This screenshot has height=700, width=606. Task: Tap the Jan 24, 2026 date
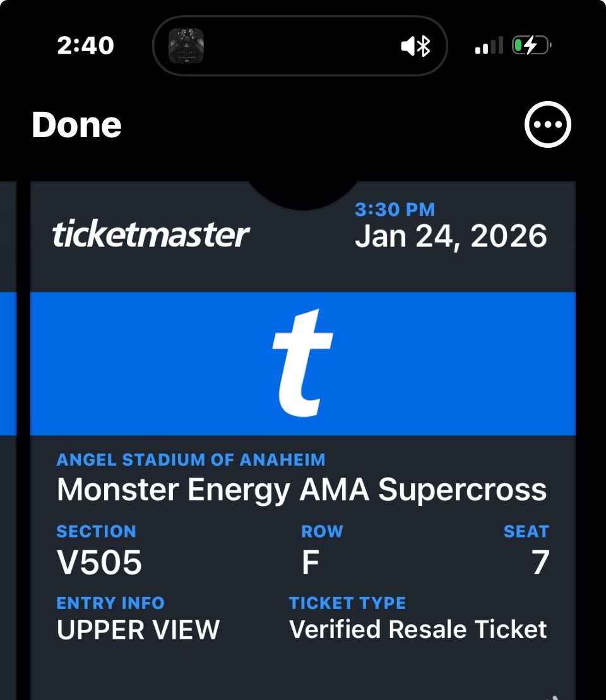tap(451, 236)
